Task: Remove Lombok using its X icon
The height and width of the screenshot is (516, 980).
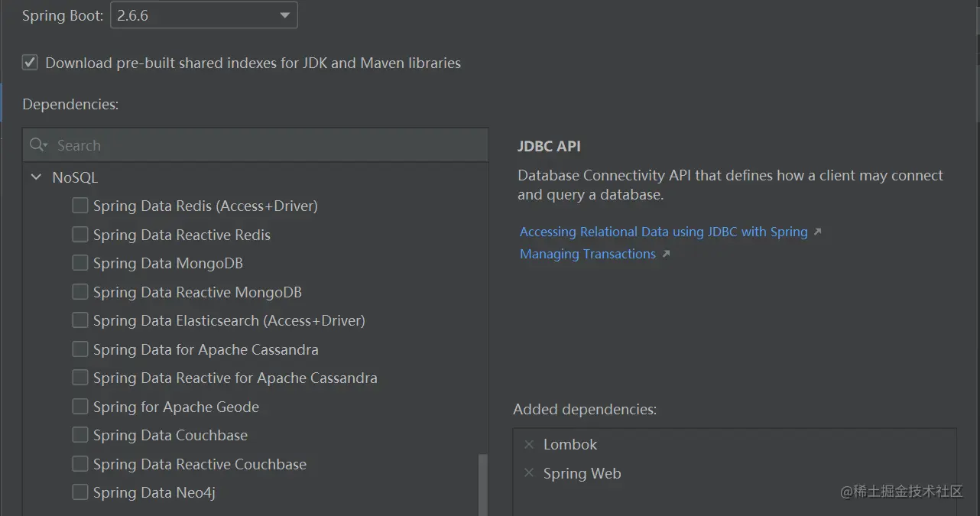Action: [529, 444]
